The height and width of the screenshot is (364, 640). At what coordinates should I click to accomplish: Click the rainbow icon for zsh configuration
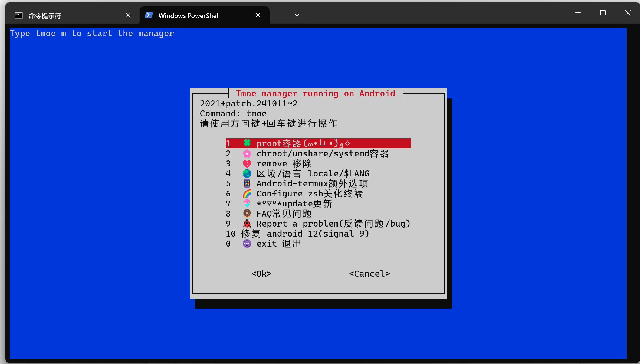tap(247, 194)
